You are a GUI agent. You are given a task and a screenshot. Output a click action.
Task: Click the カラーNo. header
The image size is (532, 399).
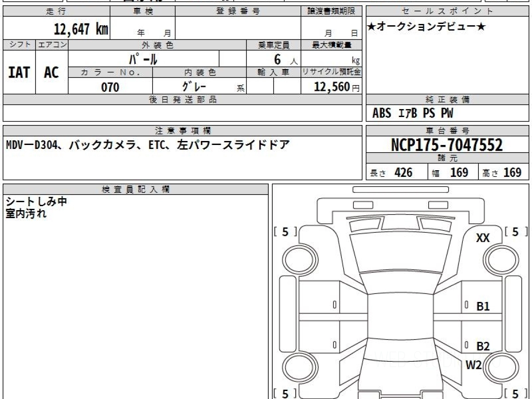point(110,72)
